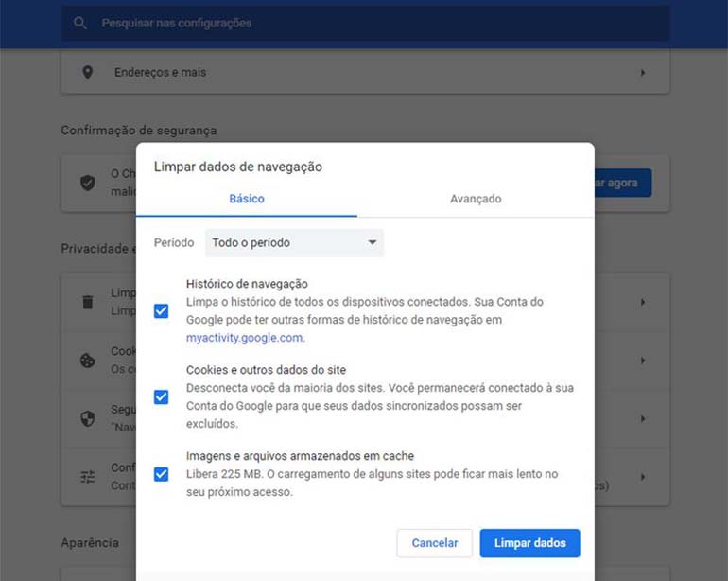Toggle the Cookies e outros dados do site checkbox
This screenshot has width=728, height=581.
[161, 397]
